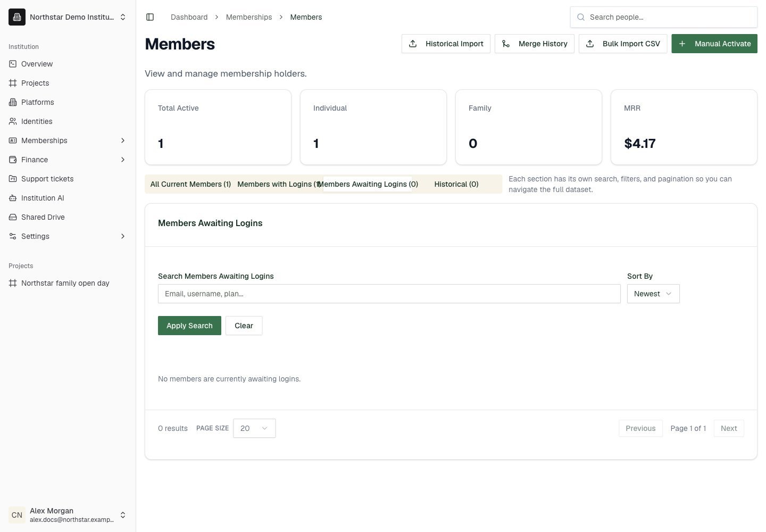Click the Memberships card icon
Image resolution: width=766 pixels, height=532 pixels.
coord(13,140)
